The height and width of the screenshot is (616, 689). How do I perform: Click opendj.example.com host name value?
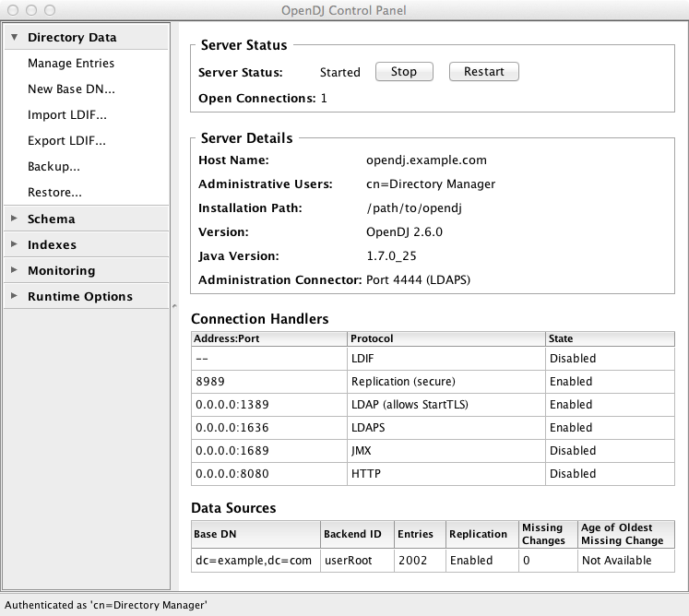pyautogui.click(x=426, y=160)
